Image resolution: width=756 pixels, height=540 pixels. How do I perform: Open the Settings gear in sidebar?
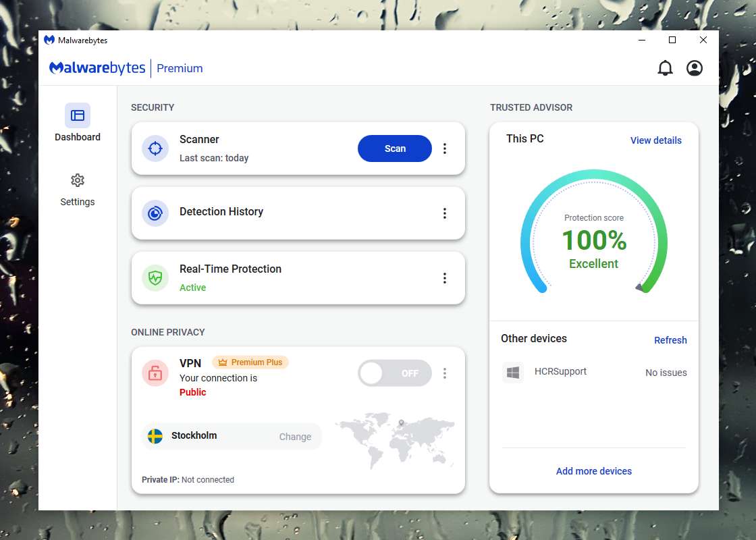click(77, 180)
